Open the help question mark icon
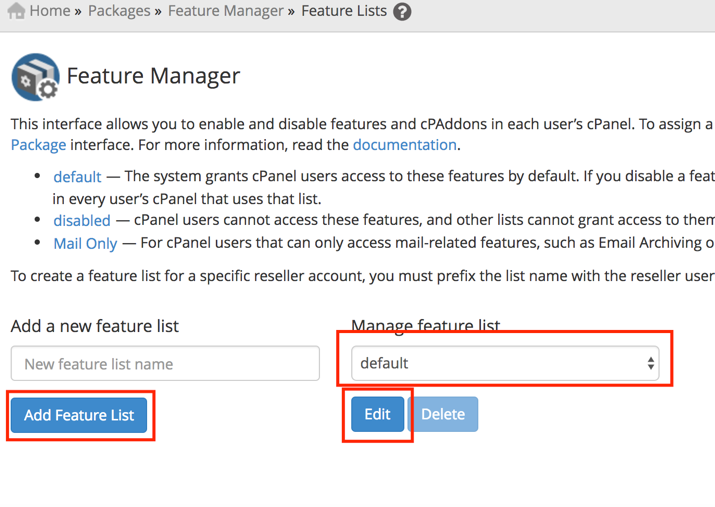 tap(402, 11)
